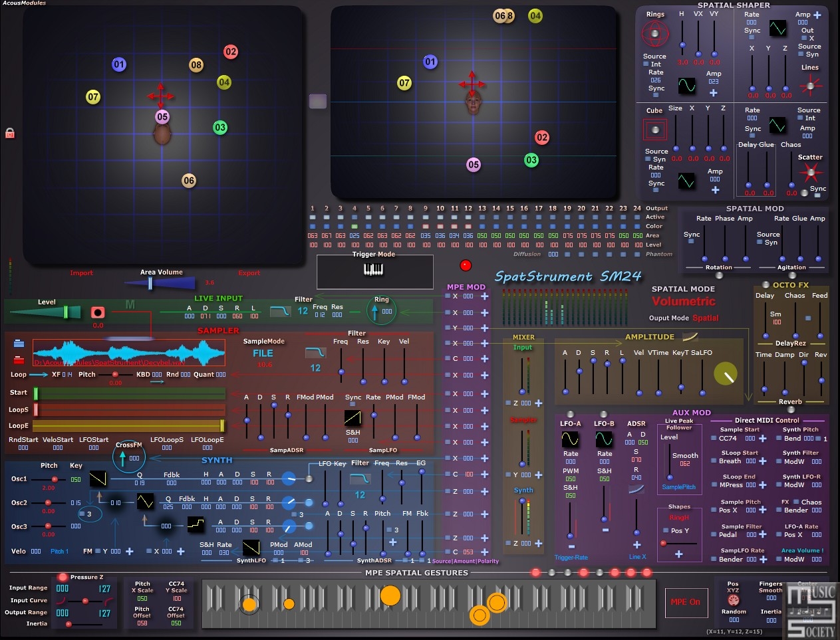840x640 pixels.
Task: Toggle the Cube shape icon in Spatial Shaper
Action: (x=655, y=130)
